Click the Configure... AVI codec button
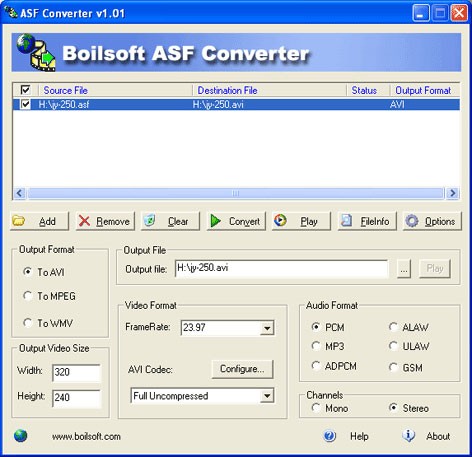 (242, 369)
